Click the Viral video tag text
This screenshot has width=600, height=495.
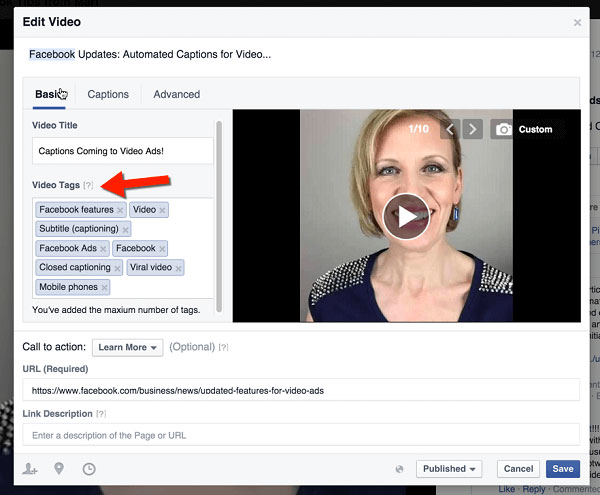(151, 267)
